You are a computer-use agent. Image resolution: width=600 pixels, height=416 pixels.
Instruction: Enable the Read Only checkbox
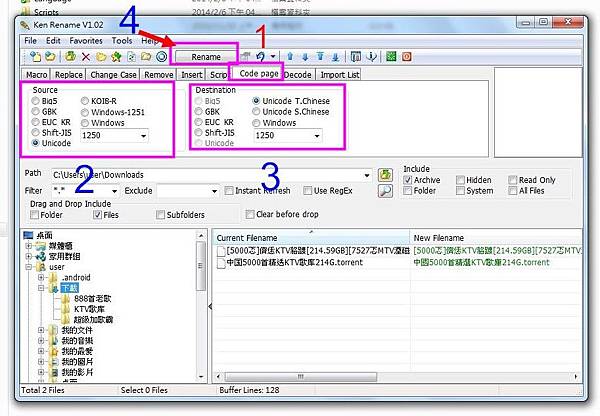(x=512, y=180)
